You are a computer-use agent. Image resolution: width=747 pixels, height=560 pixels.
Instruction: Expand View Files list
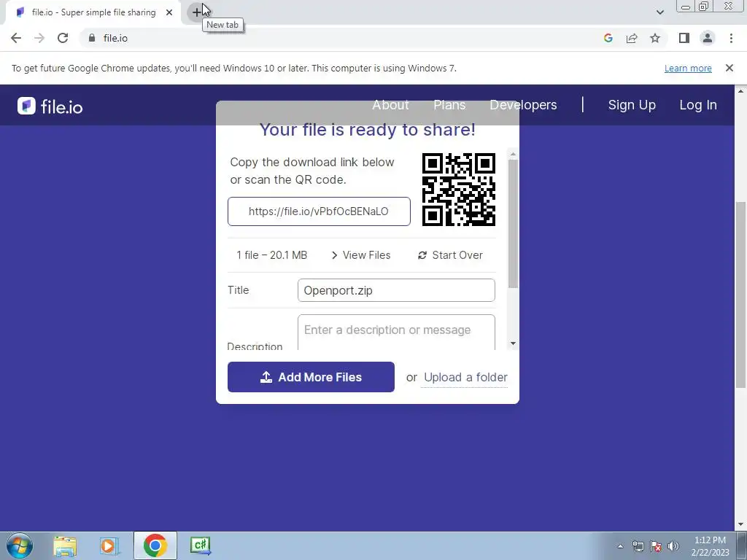[x=361, y=255]
